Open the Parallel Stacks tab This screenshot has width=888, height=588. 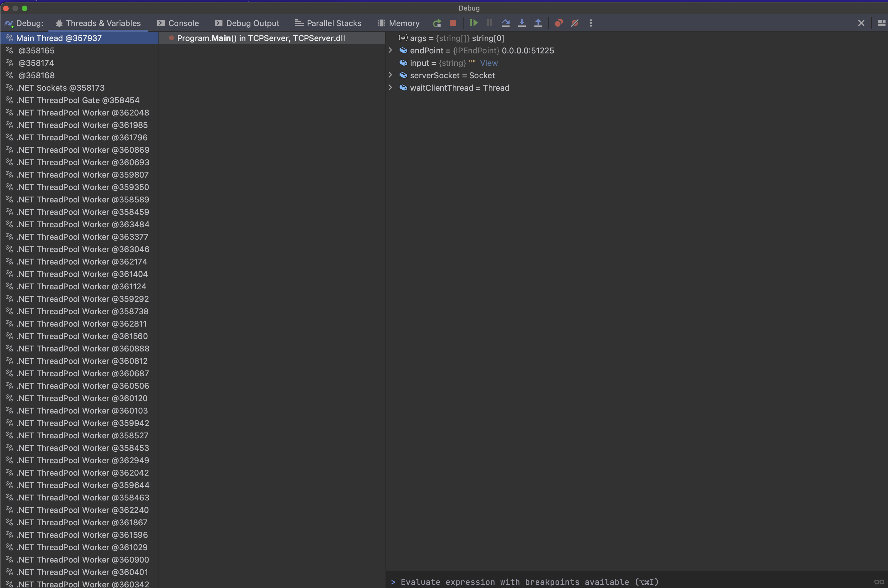click(328, 23)
